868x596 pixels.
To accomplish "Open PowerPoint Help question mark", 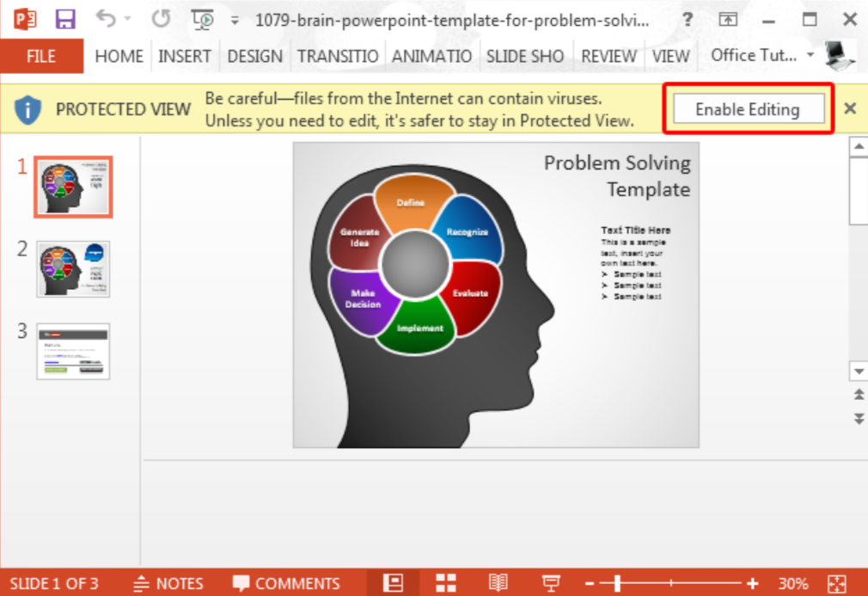I will pyautogui.click(x=688, y=20).
